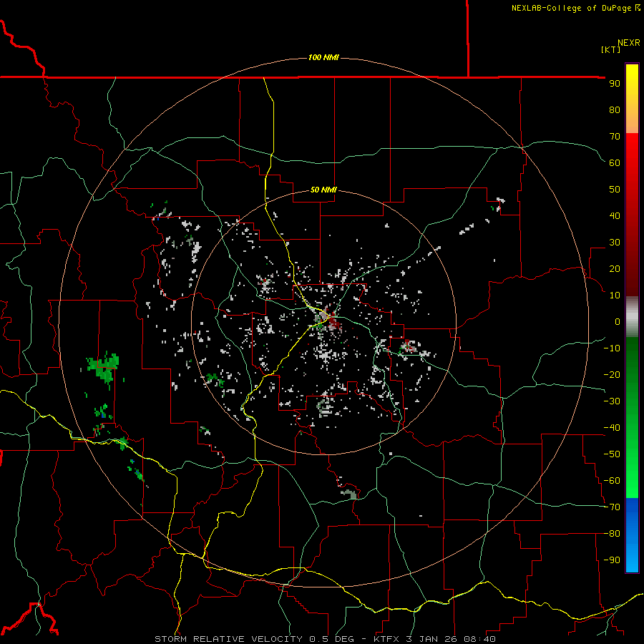Click the Storm Relative Velocity KTFX caption
The height and width of the screenshot is (644, 644).
(x=325, y=639)
